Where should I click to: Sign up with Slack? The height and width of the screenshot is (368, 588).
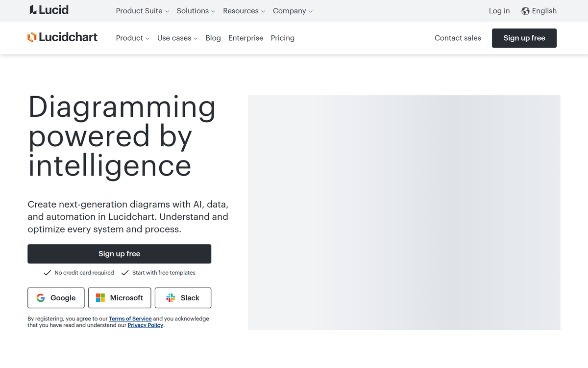click(183, 298)
